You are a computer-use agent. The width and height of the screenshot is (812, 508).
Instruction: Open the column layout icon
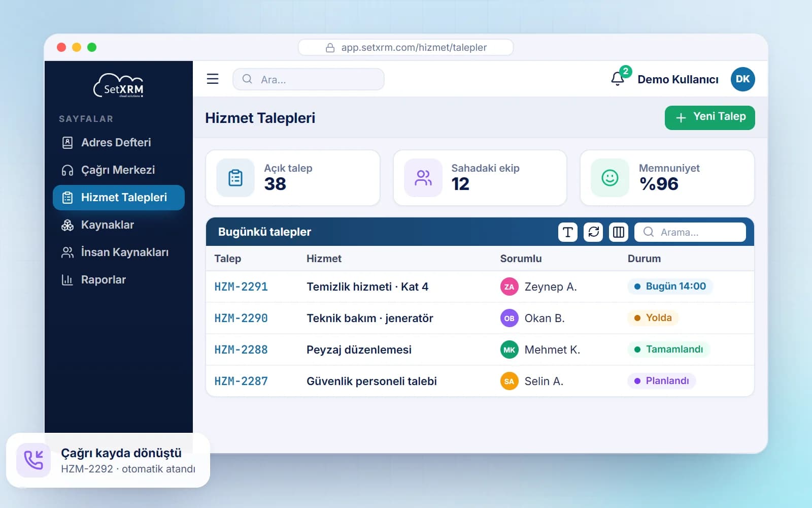619,232
